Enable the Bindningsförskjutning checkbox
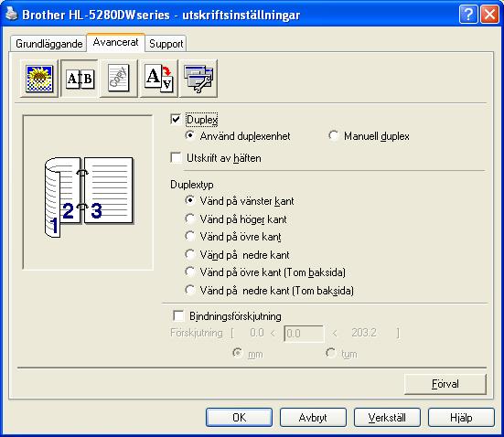 [x=178, y=315]
